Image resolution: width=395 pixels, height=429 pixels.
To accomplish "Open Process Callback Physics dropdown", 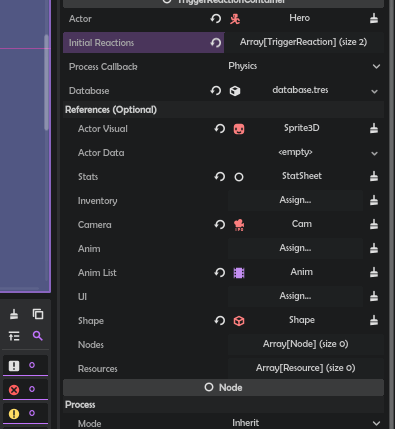I will pyautogui.click(x=304, y=66).
